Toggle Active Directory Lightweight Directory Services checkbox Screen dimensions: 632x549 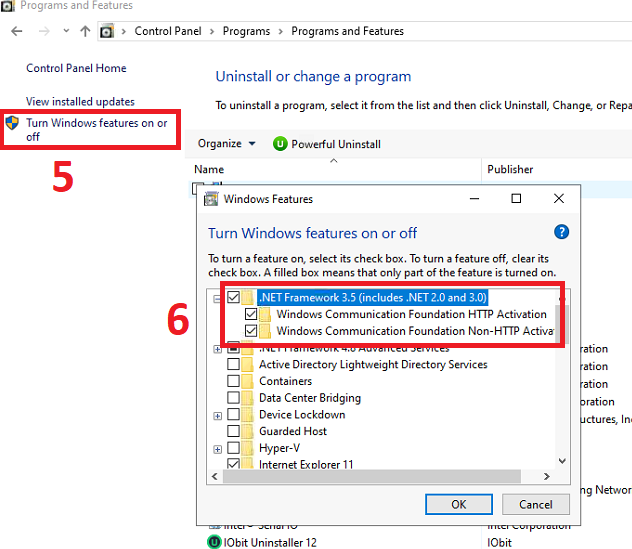pyautogui.click(x=233, y=364)
